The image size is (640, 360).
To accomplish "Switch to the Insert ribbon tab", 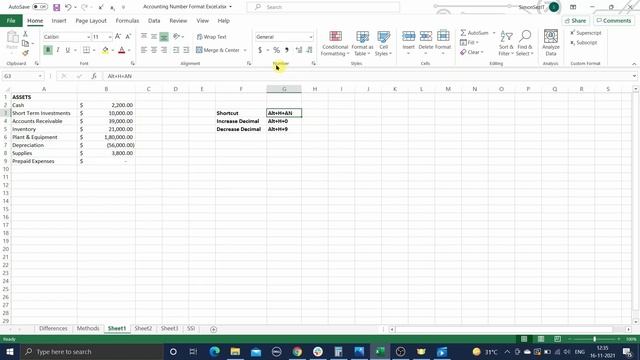I will point(59,20).
